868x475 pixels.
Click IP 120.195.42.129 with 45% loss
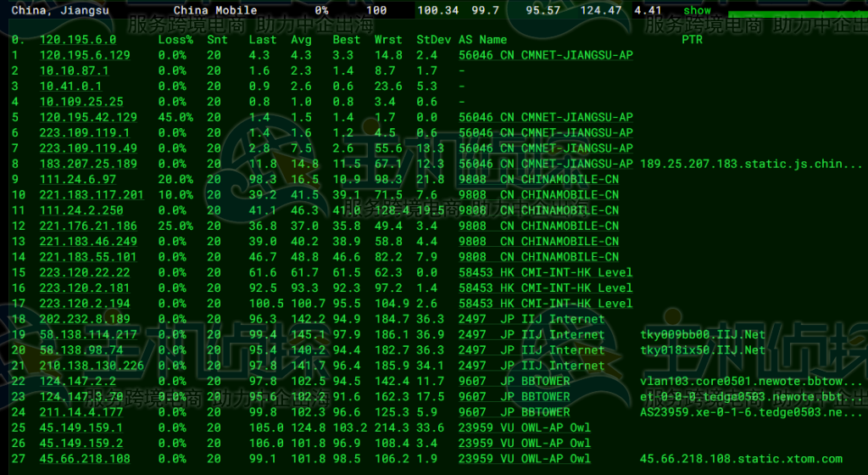pyautogui.click(x=88, y=117)
